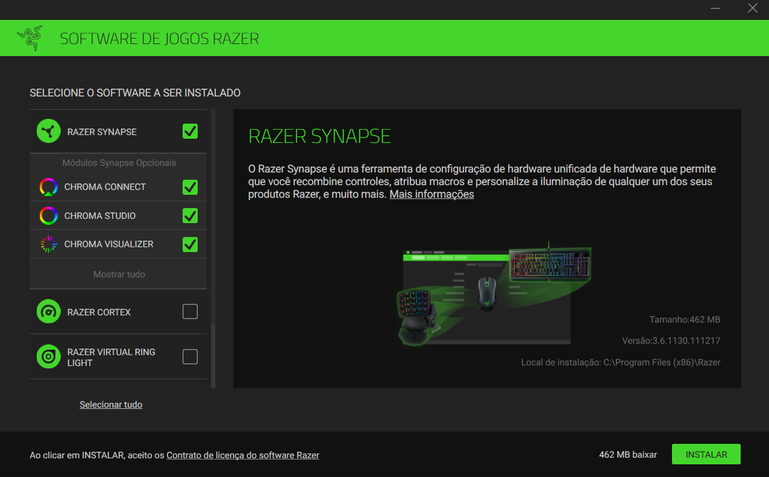The image size is (769, 477).
Task: Minimize the Razer installer window
Action: tap(715, 8)
